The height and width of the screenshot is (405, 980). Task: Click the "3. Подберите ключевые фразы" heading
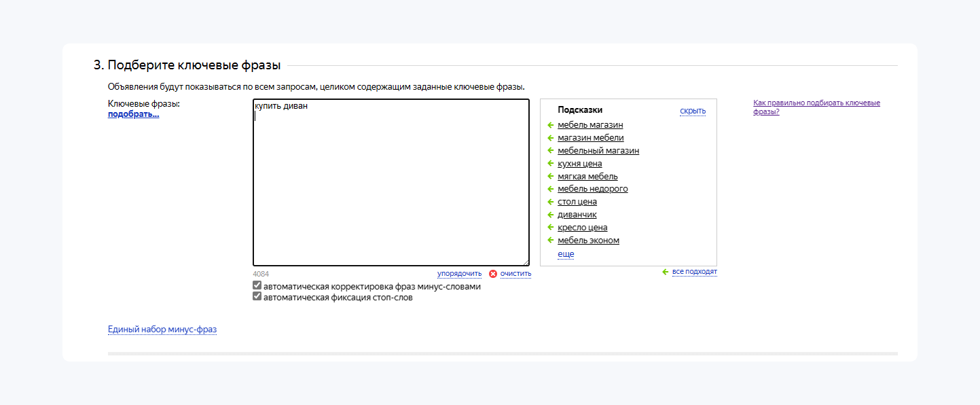click(187, 66)
